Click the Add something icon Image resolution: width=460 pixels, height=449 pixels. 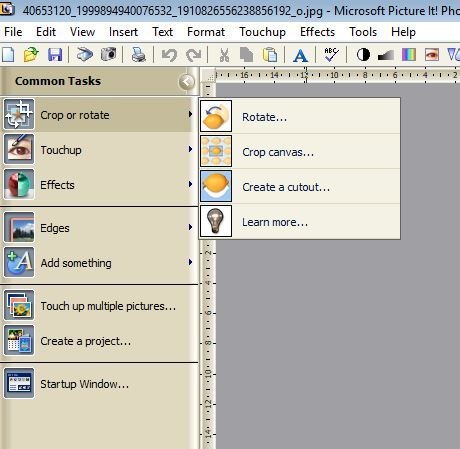tap(19, 262)
